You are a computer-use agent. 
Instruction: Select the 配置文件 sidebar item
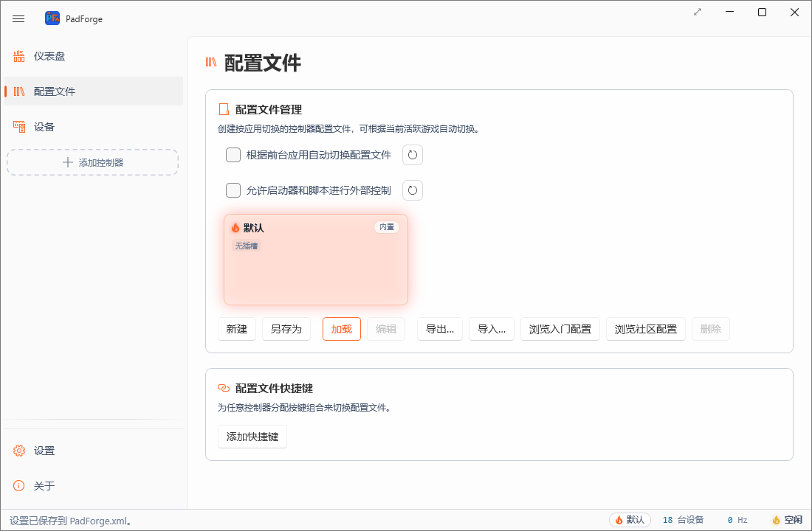(94, 91)
